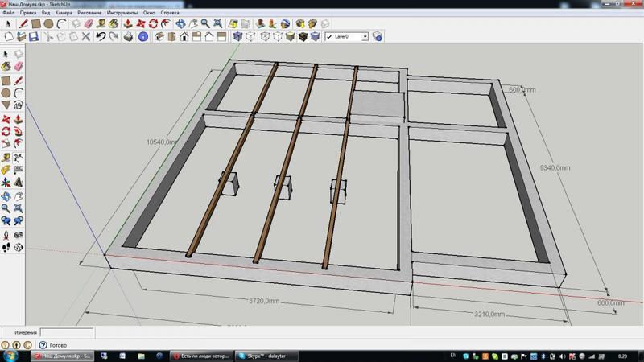Click the Windows Start button
The image size is (644, 362).
10,355
